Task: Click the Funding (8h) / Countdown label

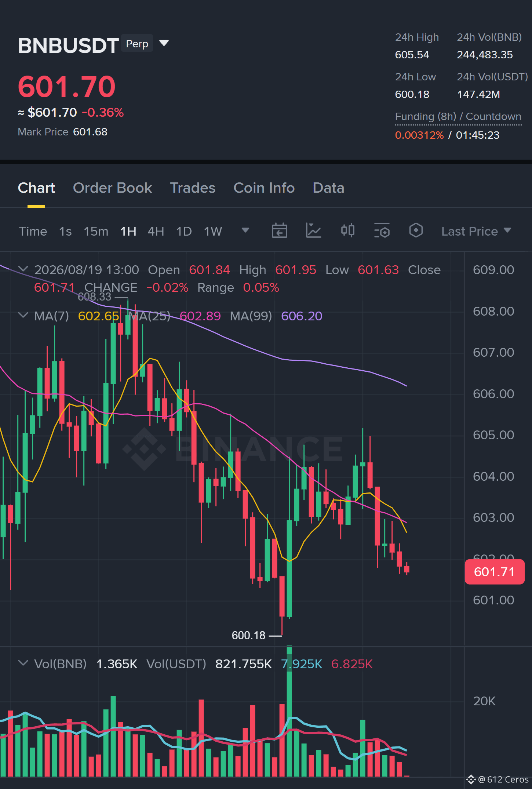Action: 458,117
